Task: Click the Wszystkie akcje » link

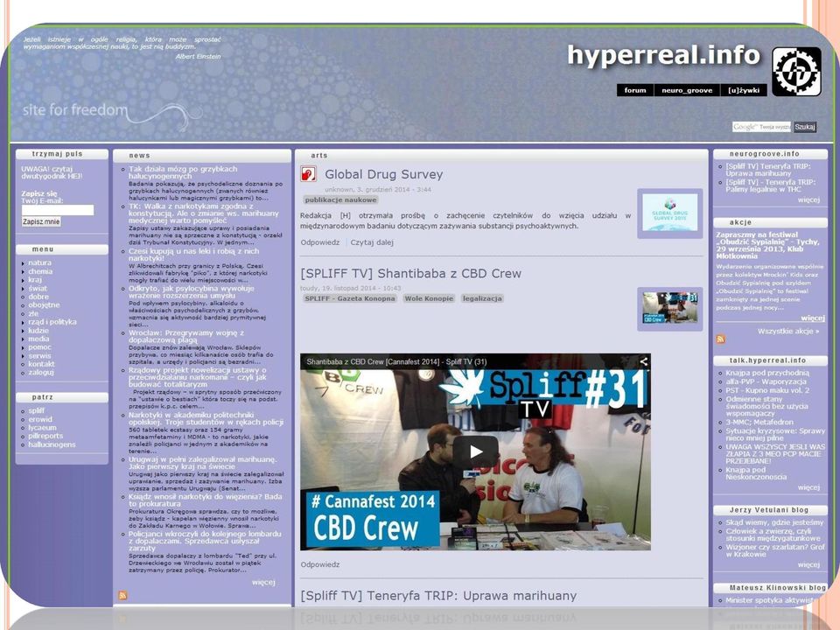Action: tap(788, 331)
